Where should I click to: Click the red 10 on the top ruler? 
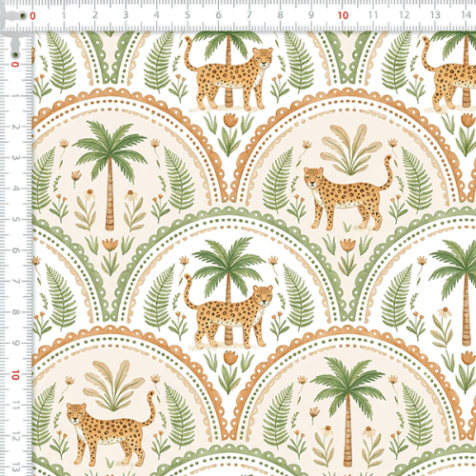(343, 15)
